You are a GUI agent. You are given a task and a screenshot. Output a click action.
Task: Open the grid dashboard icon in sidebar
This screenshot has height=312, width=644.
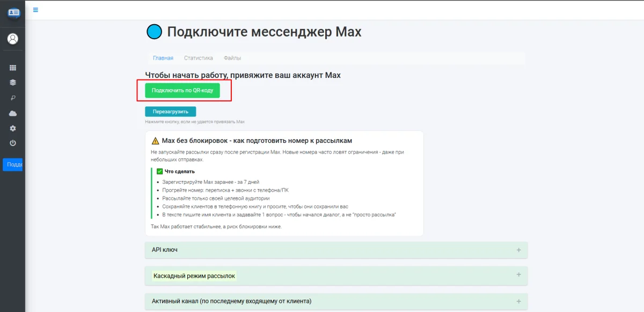13,68
